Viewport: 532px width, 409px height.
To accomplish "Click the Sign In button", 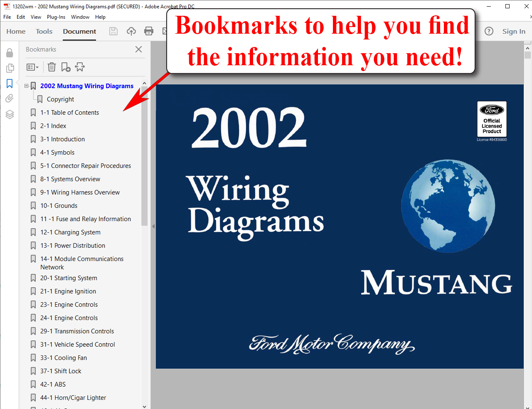I will 514,31.
